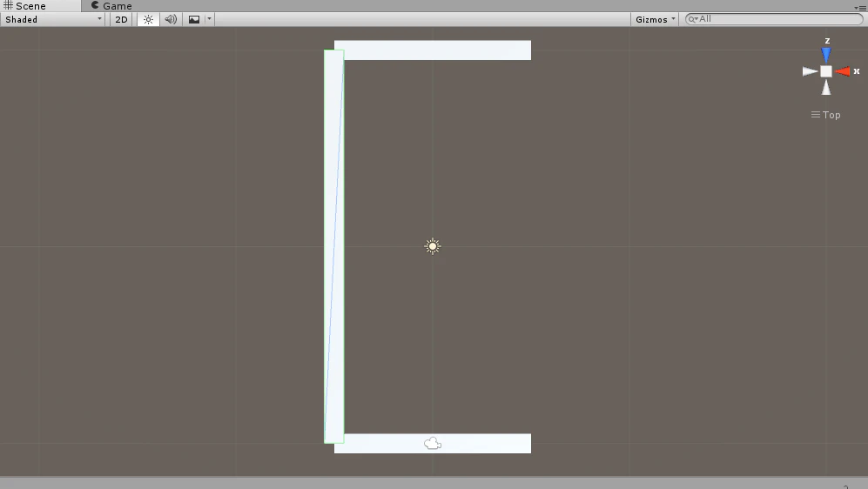868x489 pixels.
Task: Toggle scene lighting sun icon
Action: click(148, 19)
